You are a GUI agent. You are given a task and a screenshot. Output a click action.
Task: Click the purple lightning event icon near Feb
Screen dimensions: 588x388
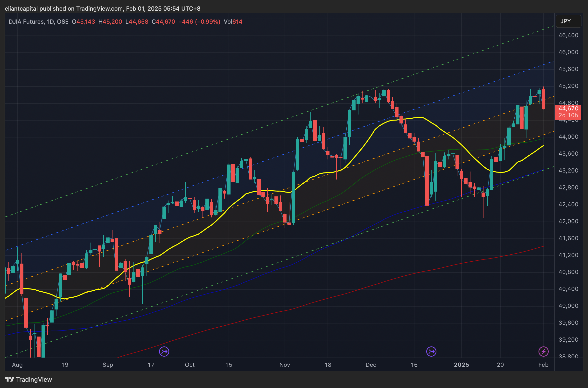[x=543, y=351]
